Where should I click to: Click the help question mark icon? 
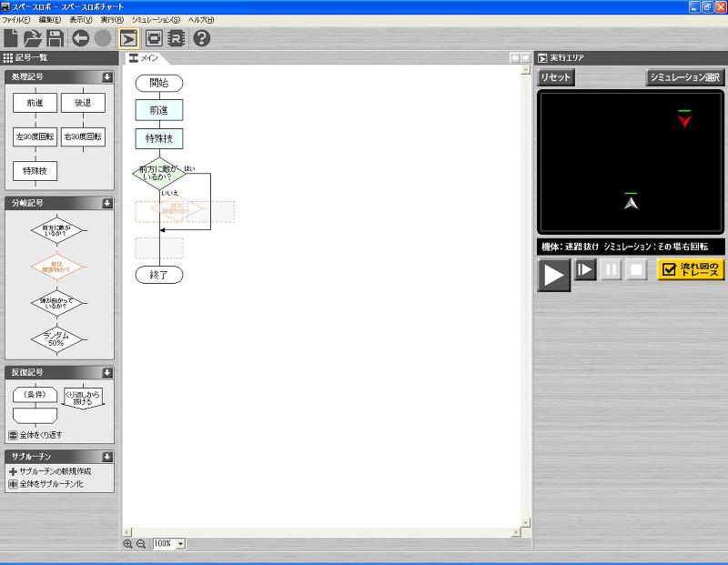(x=202, y=37)
